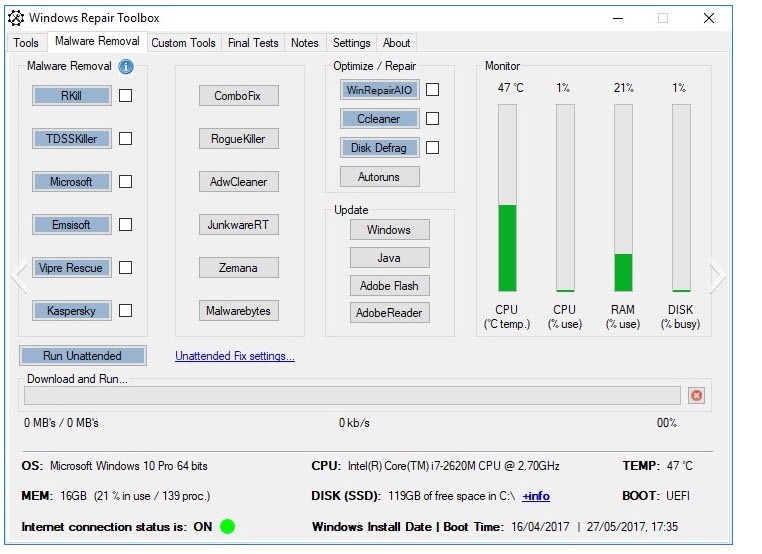The width and height of the screenshot is (762, 554).
Task: Click the '27/05/2017, 17:35' boot time
Action: (632, 527)
